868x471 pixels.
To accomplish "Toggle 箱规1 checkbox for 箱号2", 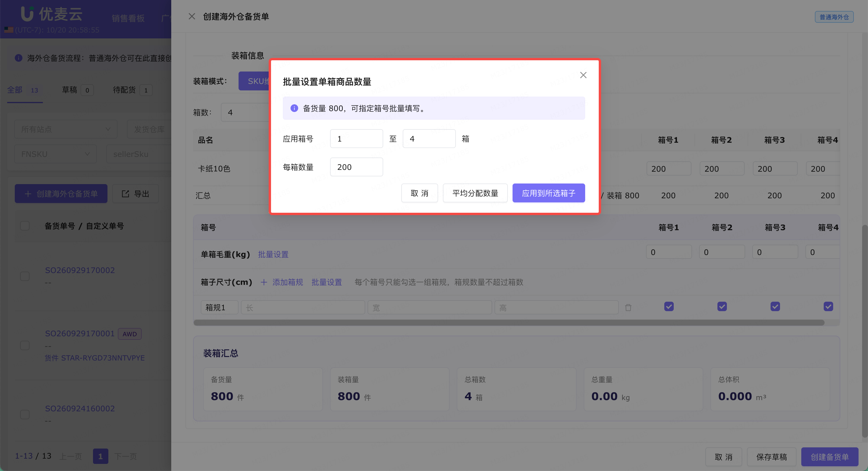I will pos(722,306).
